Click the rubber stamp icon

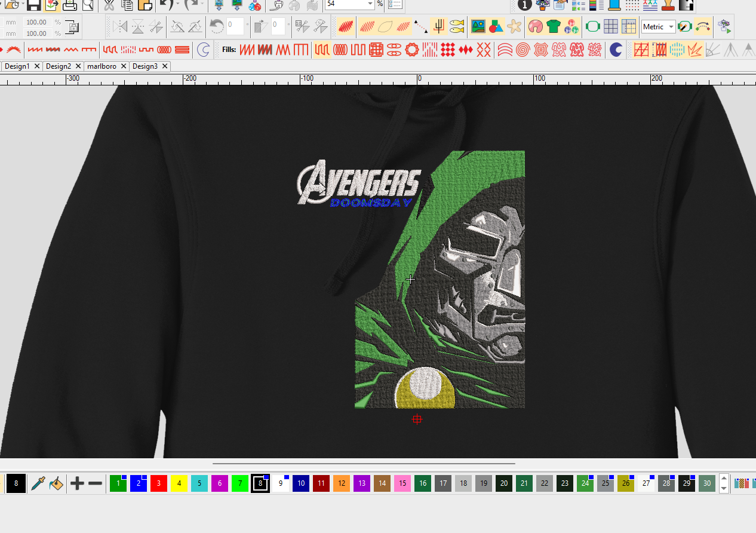(669, 5)
